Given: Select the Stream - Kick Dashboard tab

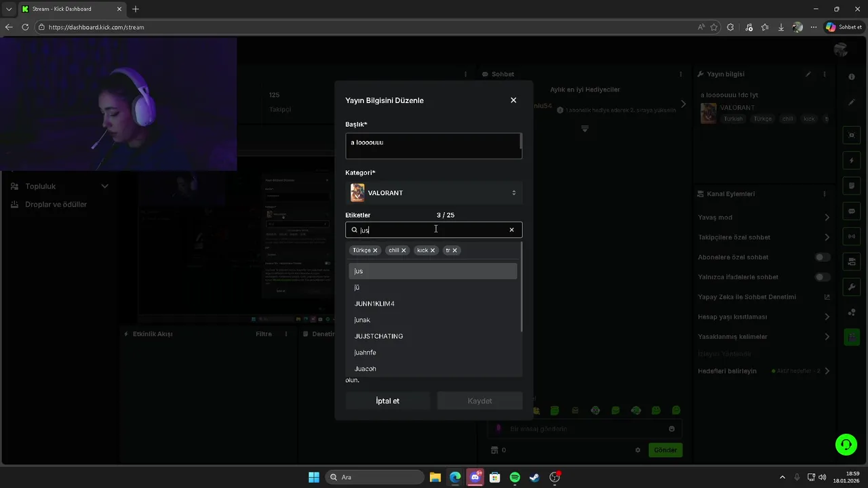Looking at the screenshot, I should click(71, 9).
